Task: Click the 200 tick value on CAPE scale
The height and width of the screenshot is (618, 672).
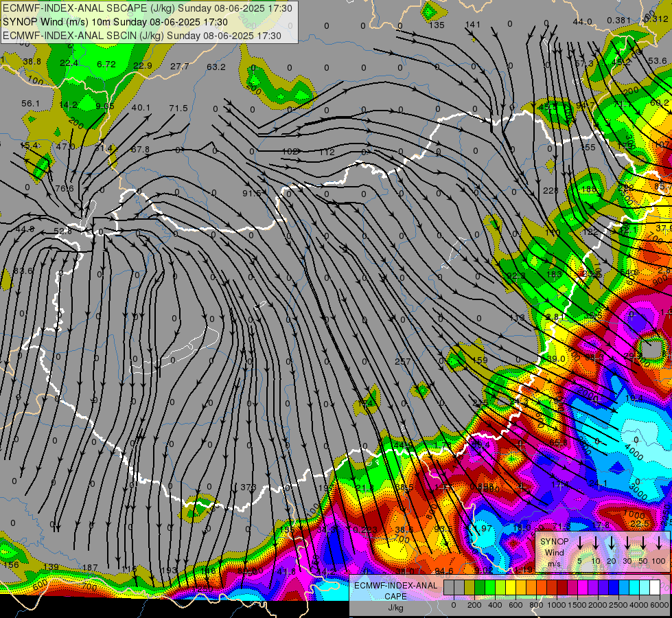Action: click(x=474, y=605)
